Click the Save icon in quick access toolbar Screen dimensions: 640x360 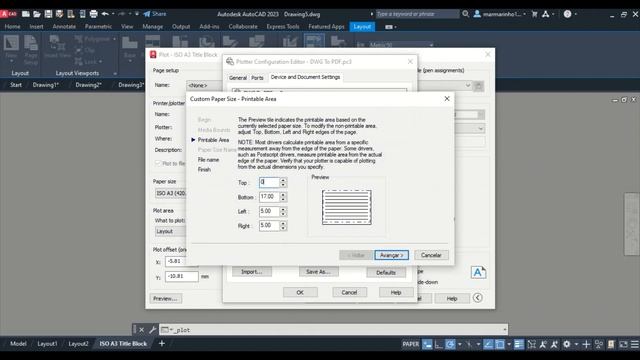pyautogui.click(x=48, y=14)
